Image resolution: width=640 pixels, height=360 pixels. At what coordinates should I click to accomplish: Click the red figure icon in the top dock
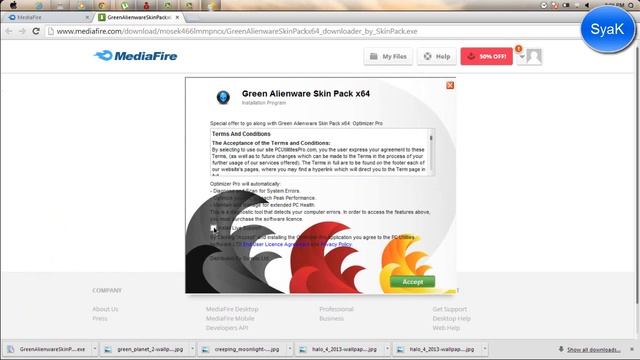point(146,5)
